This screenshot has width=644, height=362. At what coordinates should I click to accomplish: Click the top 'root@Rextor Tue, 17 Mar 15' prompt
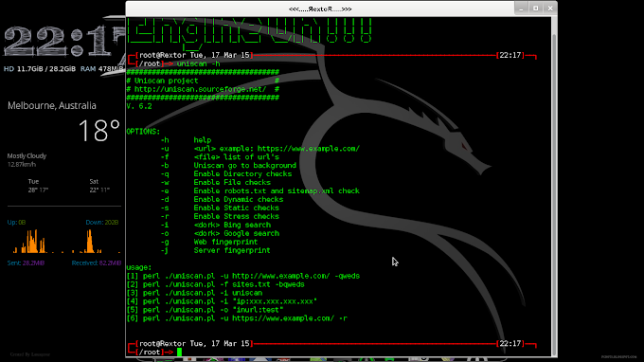point(194,55)
